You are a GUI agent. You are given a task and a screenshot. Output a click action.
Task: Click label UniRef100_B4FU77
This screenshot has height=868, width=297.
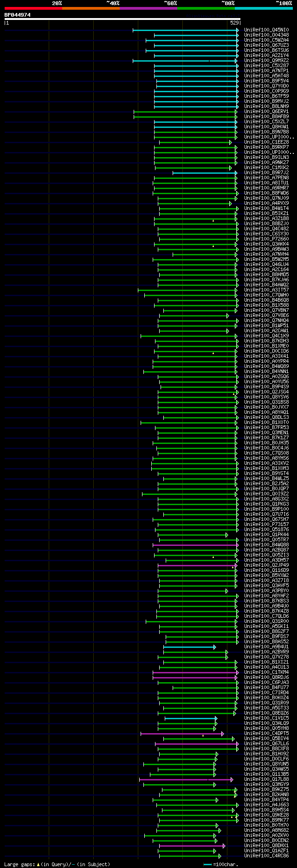[266, 688]
